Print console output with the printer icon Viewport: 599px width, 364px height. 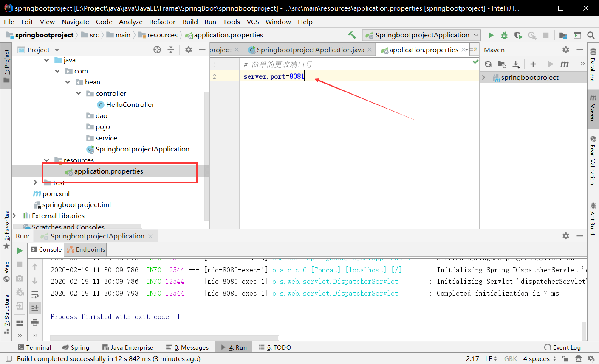pyautogui.click(x=35, y=322)
